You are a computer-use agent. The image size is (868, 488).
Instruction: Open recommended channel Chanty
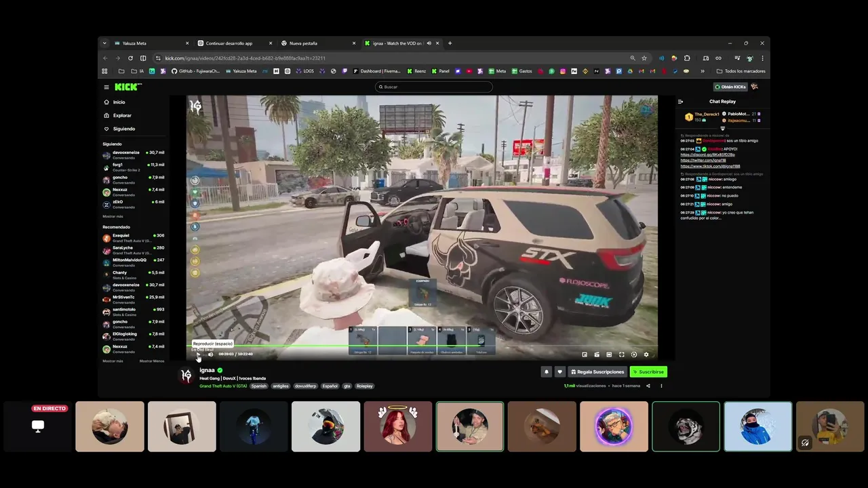click(134, 274)
